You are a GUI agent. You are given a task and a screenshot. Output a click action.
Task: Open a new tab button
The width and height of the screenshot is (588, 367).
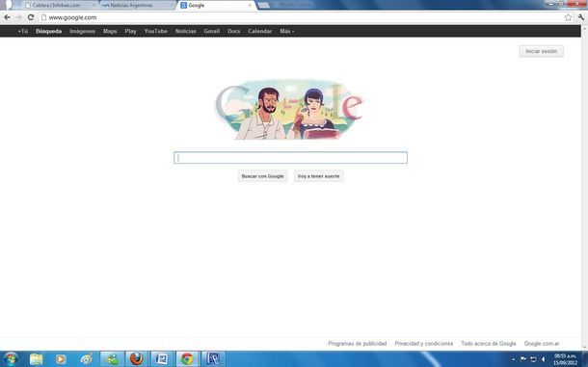[264, 5]
